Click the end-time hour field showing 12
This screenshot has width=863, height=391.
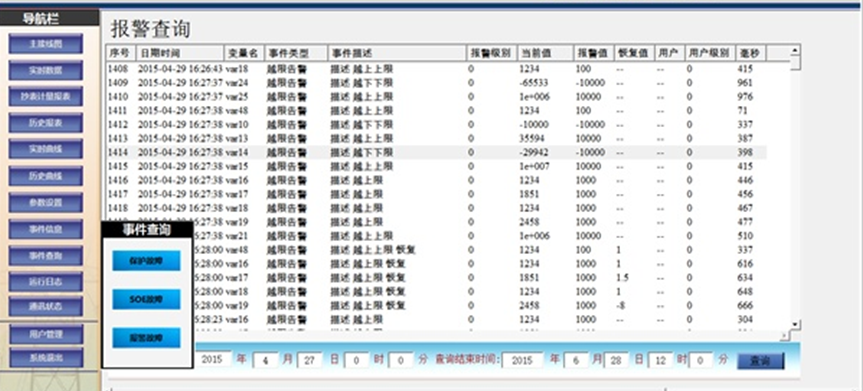pyautogui.click(x=660, y=361)
